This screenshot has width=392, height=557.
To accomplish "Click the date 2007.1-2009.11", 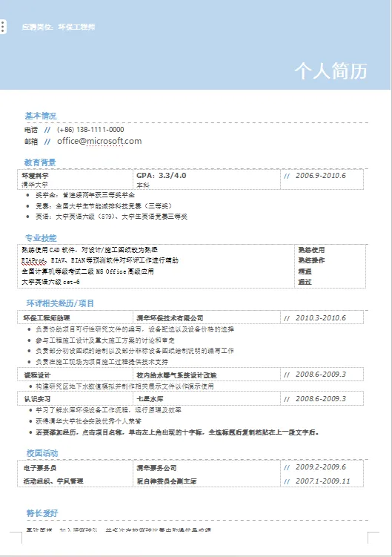I will tap(323, 481).
